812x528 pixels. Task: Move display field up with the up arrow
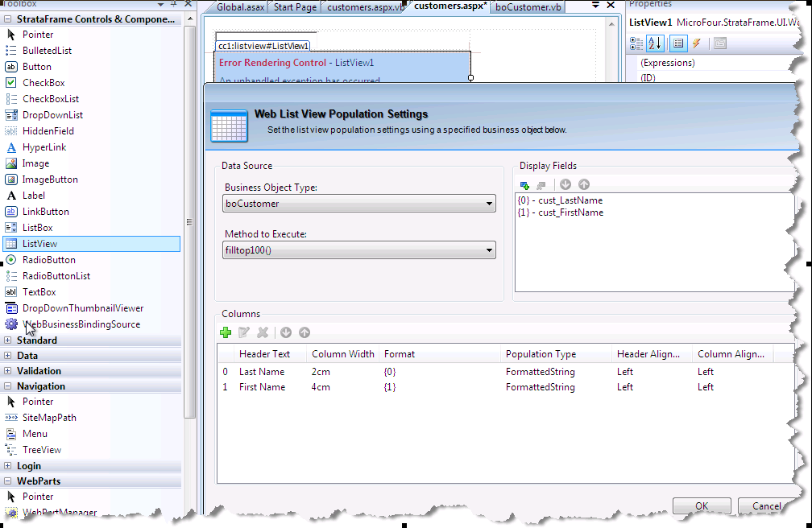584,185
